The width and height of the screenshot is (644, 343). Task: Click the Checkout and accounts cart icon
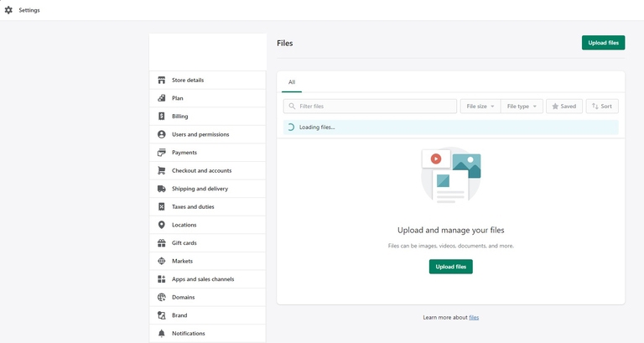point(162,170)
